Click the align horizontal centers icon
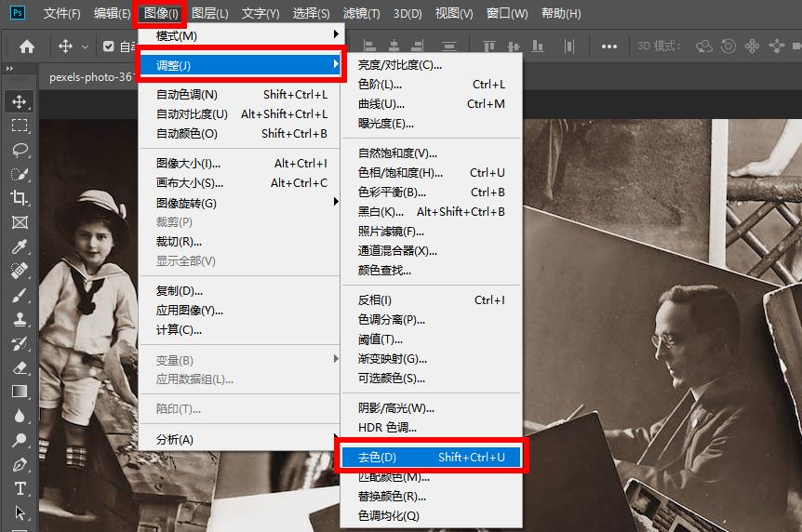The height and width of the screenshot is (532, 802). point(394,47)
